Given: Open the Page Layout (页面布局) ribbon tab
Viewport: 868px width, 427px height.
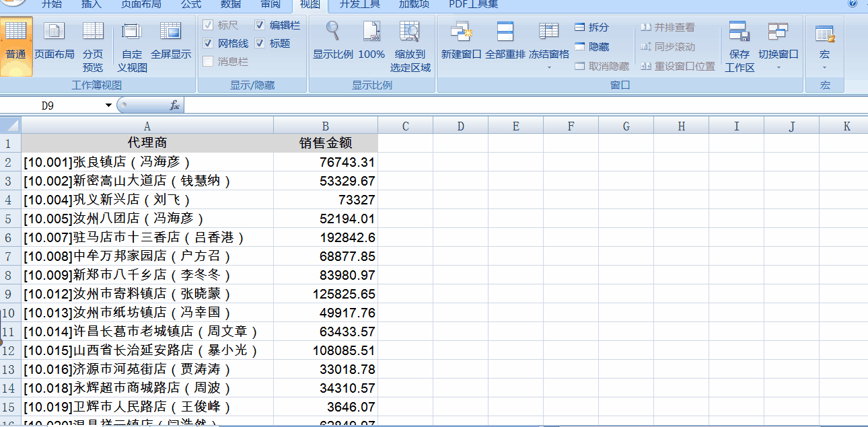Looking at the screenshot, I should click(x=141, y=5).
